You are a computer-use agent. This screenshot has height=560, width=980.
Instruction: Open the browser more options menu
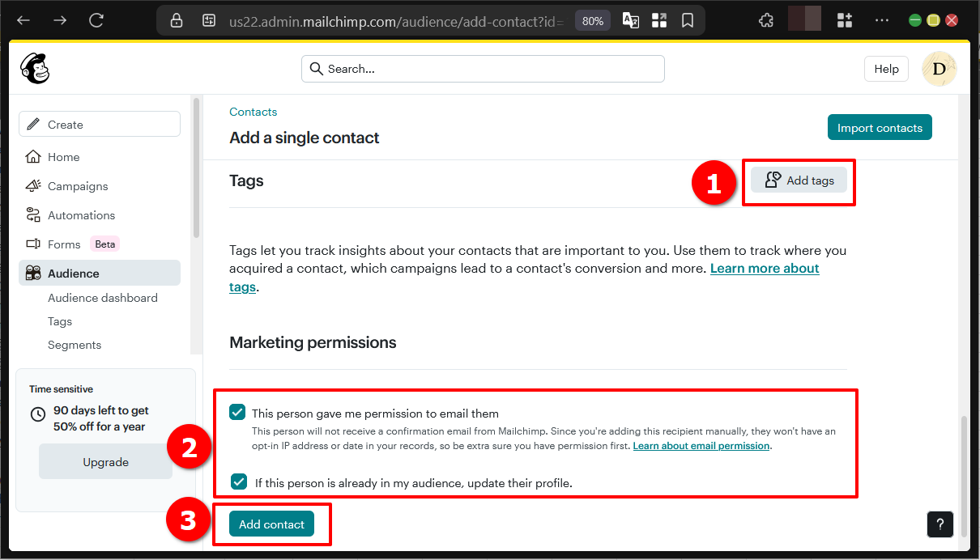[x=881, y=19]
